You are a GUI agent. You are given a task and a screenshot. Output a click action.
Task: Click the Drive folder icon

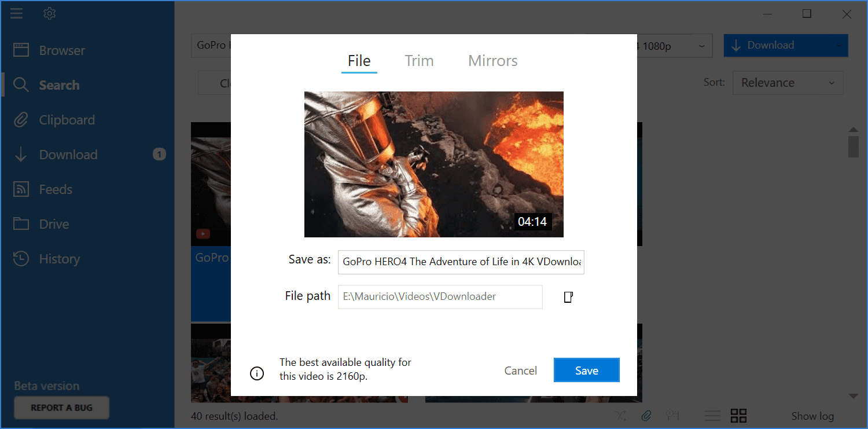click(x=21, y=224)
